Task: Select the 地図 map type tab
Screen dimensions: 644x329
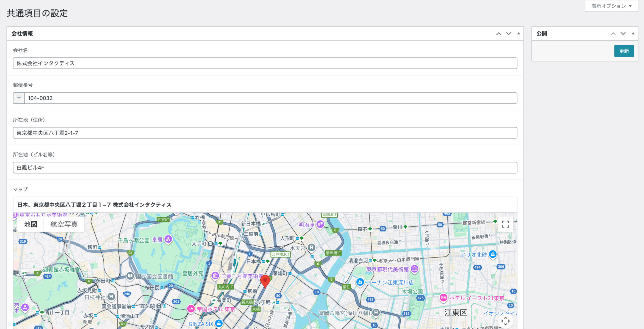Action: coord(31,224)
